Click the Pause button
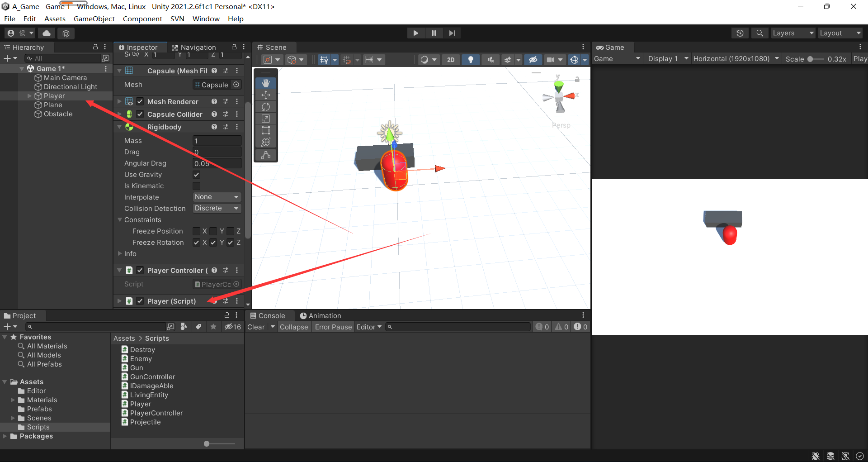 click(434, 33)
